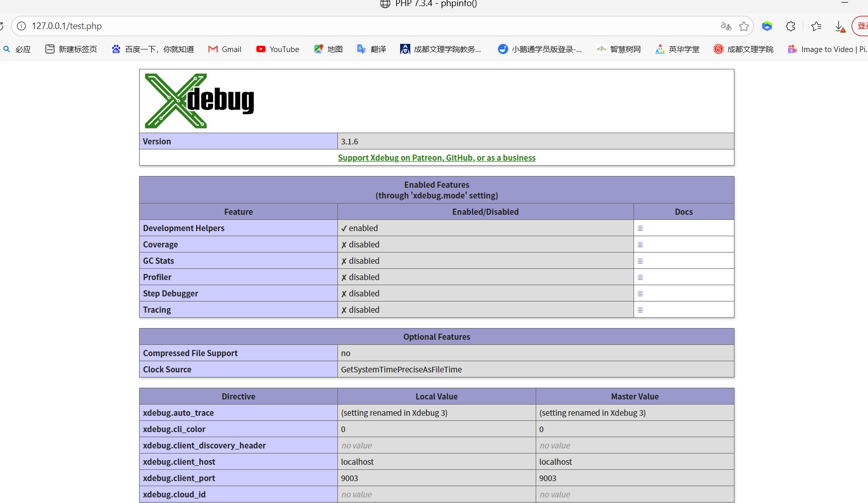Open the 成都文理学院 bookmark with red icon
Viewport: 868px width, 503px height.
(x=744, y=49)
